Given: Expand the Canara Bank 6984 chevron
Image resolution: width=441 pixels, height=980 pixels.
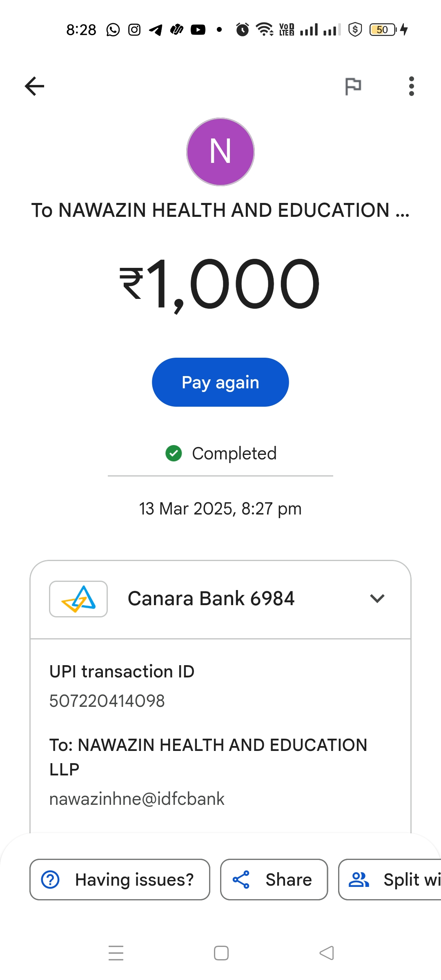Looking at the screenshot, I should click(377, 599).
